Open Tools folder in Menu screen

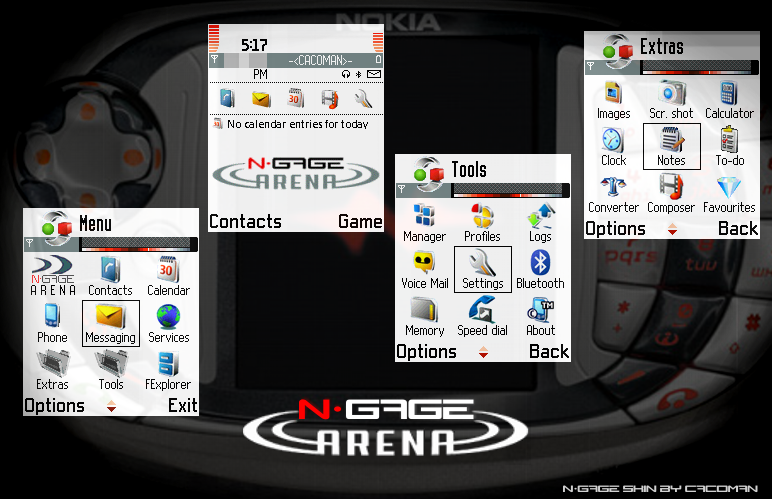(x=111, y=370)
